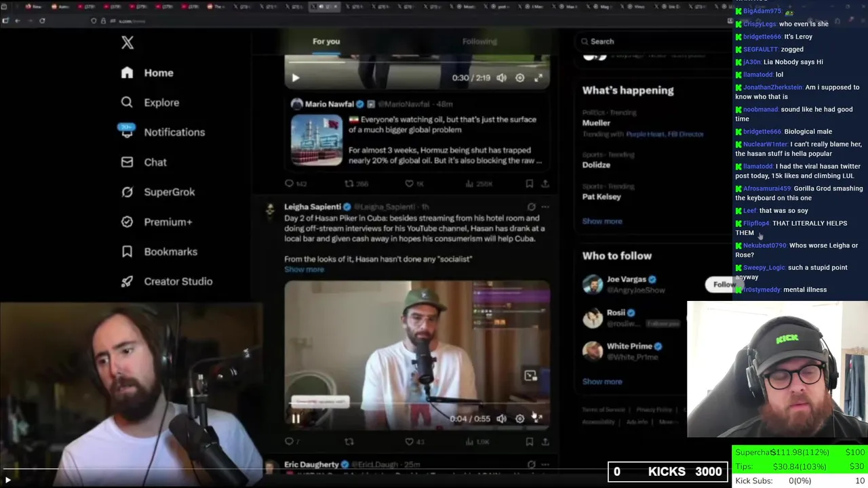
Task: Click the Search field
Action: (x=651, y=41)
